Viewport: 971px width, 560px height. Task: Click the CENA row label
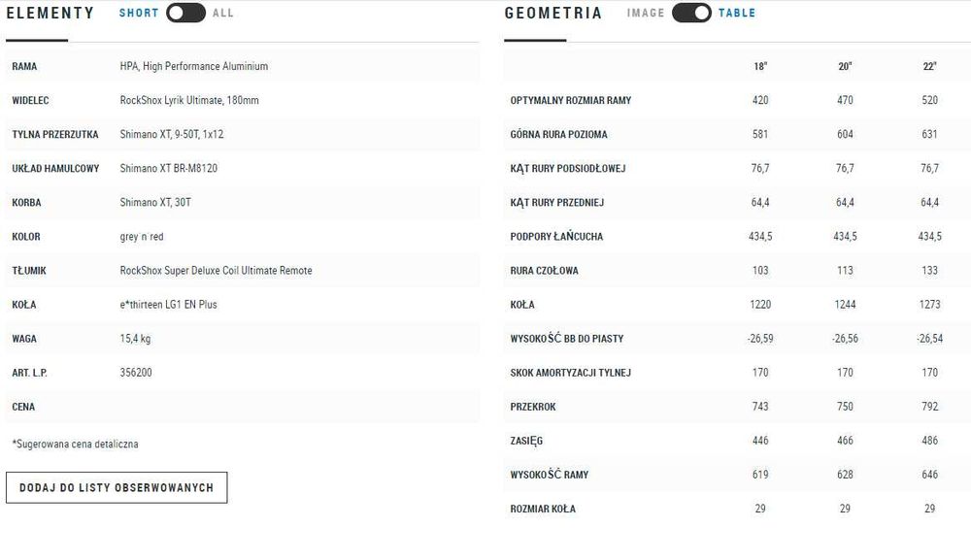(x=23, y=407)
